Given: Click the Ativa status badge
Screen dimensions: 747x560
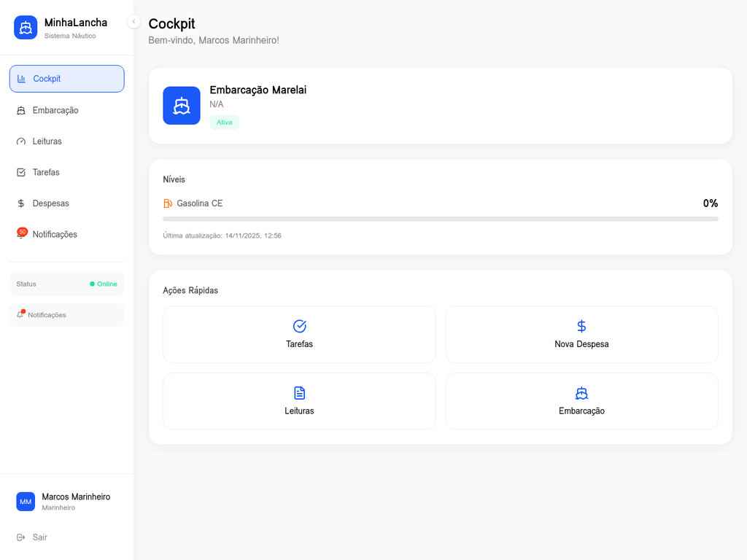Looking at the screenshot, I should (x=224, y=122).
